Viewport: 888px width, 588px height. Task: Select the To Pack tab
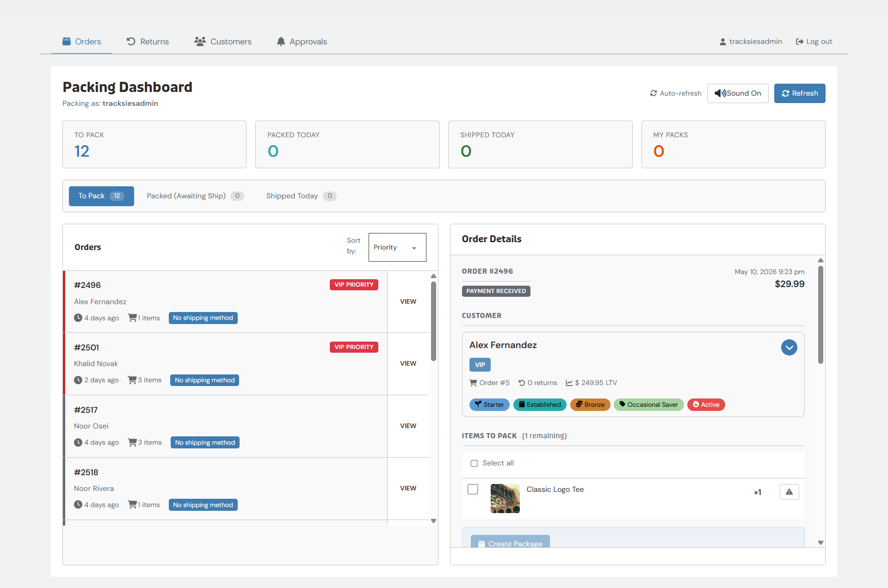101,196
